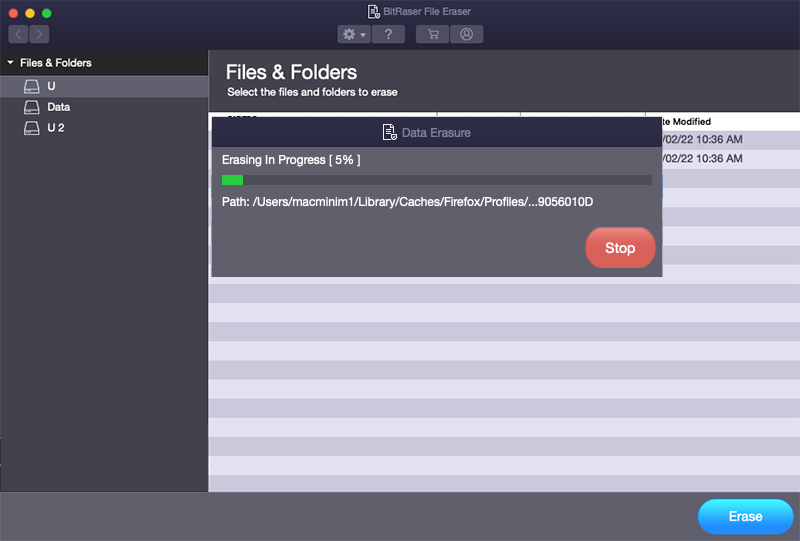Viewport: 800px width, 541px height.
Task: Open the help question mark button
Action: pos(388,34)
